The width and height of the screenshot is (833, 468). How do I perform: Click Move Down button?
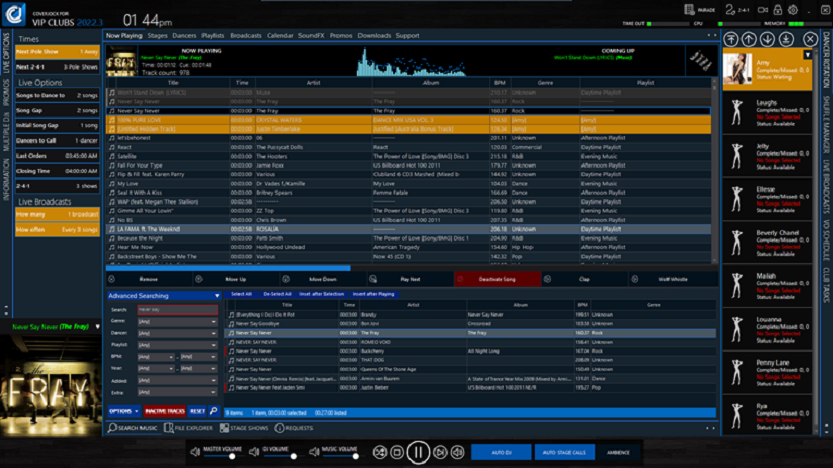323,279
